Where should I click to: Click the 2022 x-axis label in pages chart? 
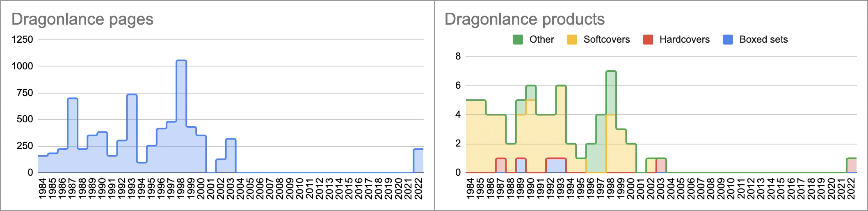pyautogui.click(x=418, y=188)
